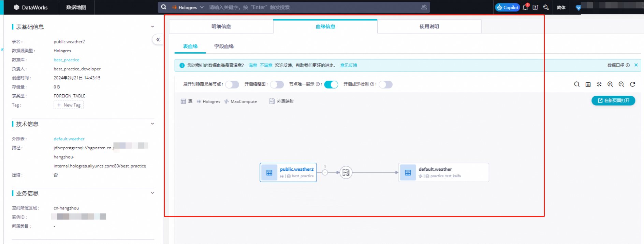Refresh the lineage graph
Screen dimensions: 644x244
[632, 84]
